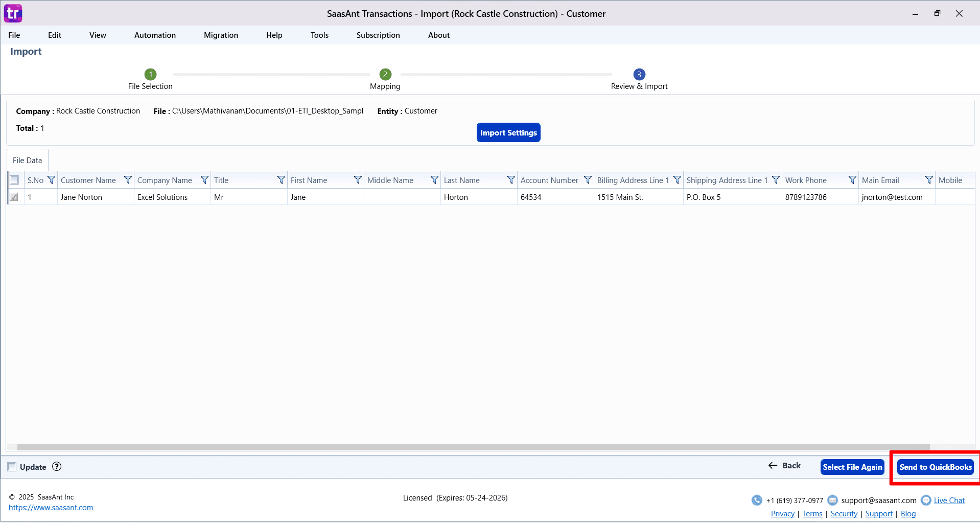
Task: Filter the First Name column
Action: click(358, 180)
